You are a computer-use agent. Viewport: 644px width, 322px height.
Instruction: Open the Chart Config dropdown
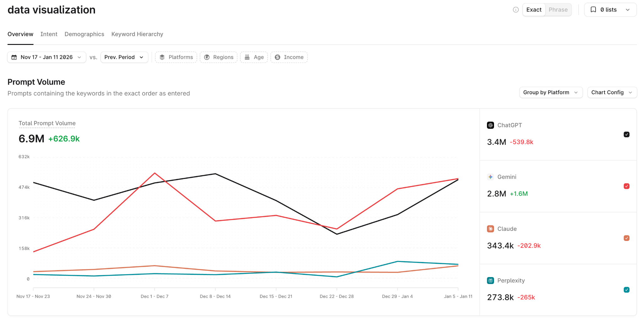click(612, 92)
